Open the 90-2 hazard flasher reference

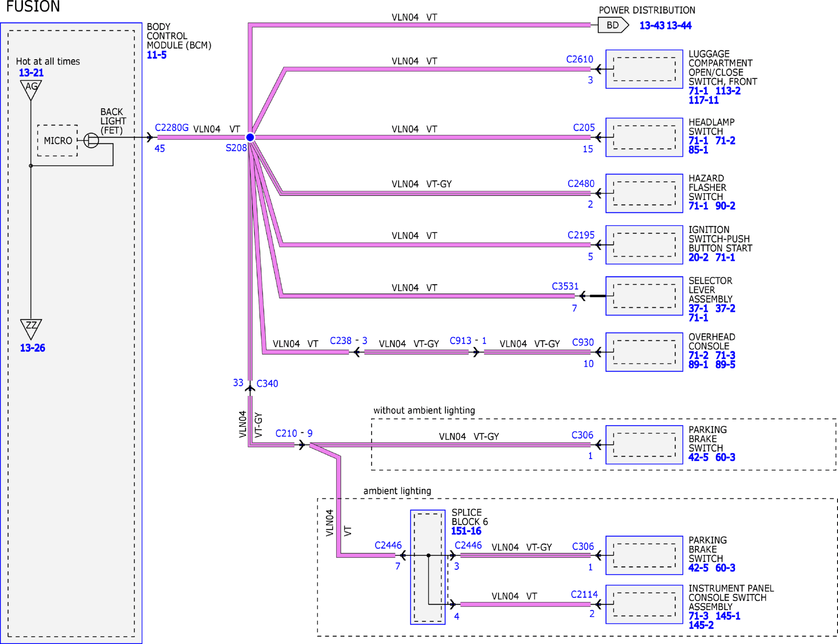click(725, 206)
